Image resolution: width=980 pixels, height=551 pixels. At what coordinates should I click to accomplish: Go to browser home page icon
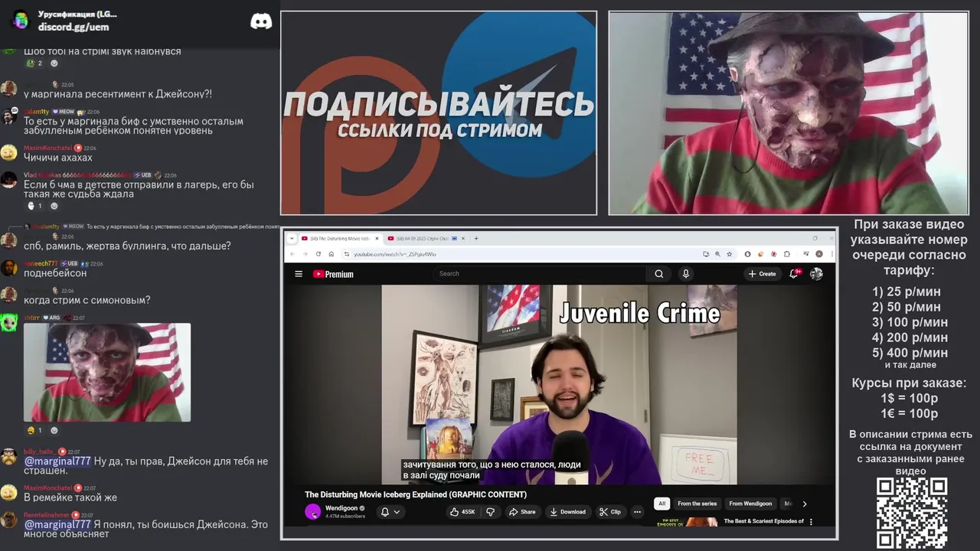(x=332, y=254)
